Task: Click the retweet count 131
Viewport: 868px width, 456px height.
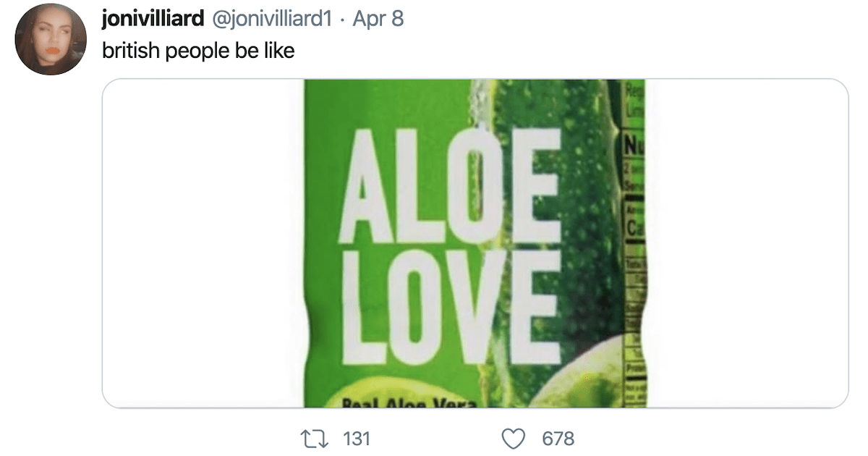Action: (x=357, y=438)
